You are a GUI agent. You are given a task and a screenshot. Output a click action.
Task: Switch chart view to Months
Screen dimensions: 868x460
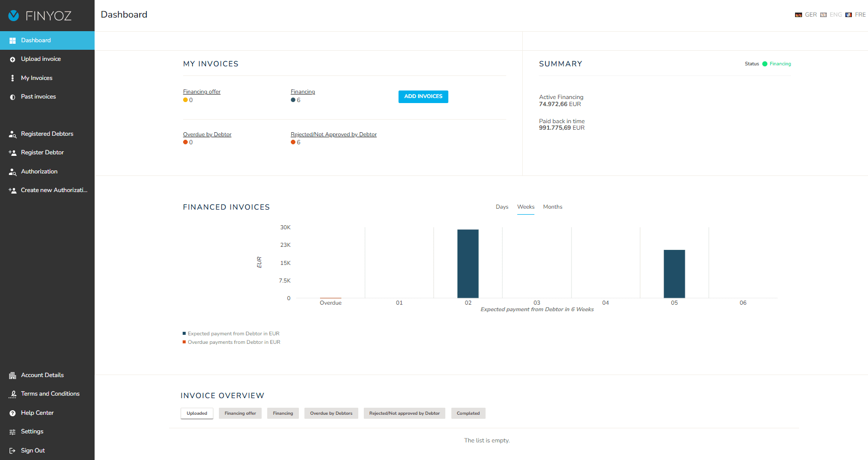(x=553, y=207)
